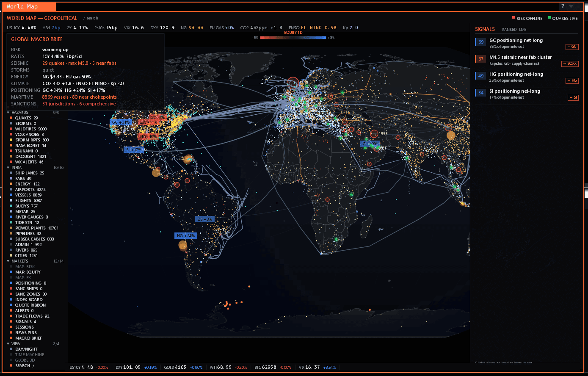Toggle the TIDE STN layer
The width and height of the screenshot is (588, 376).
(x=24, y=222)
